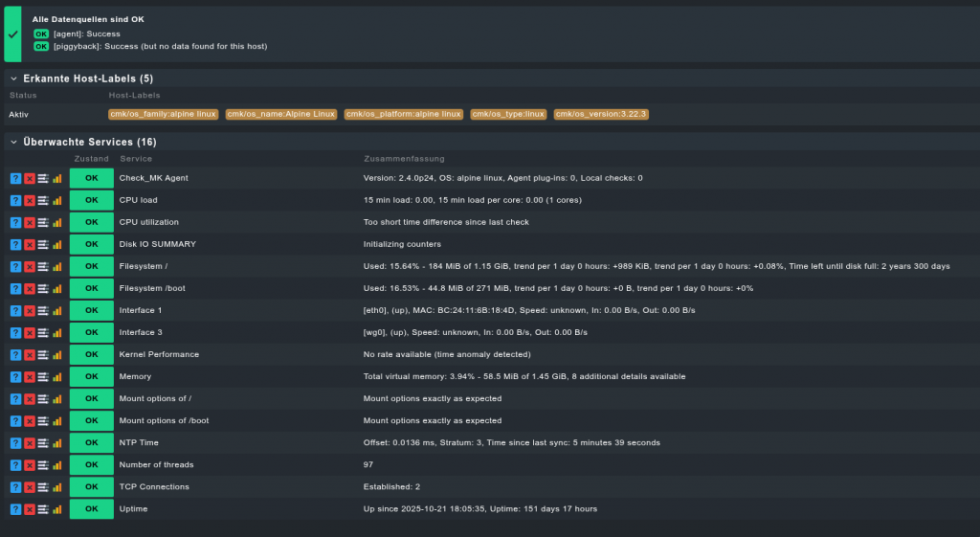
Task: Click the cmk/os_type:linux host label
Action: tap(508, 114)
